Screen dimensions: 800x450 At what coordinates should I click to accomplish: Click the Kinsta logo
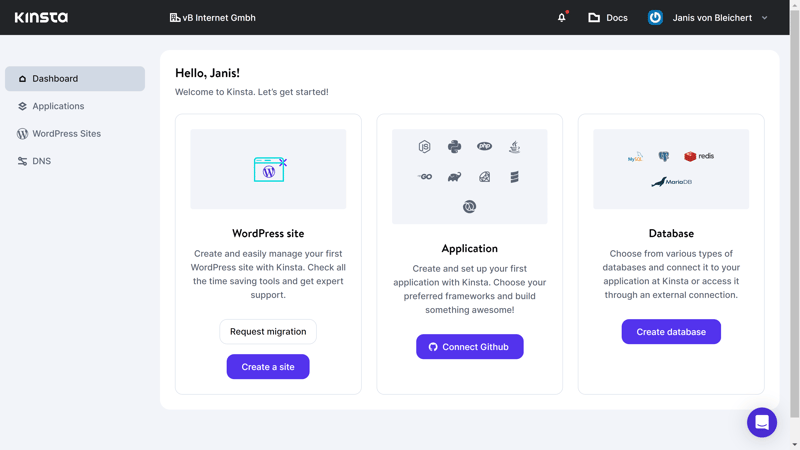tap(41, 17)
